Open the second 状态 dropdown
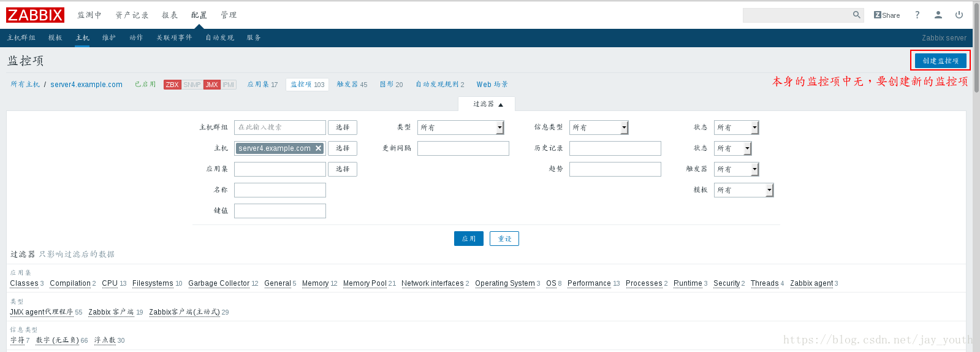This screenshot has height=352, width=980. 733,148
